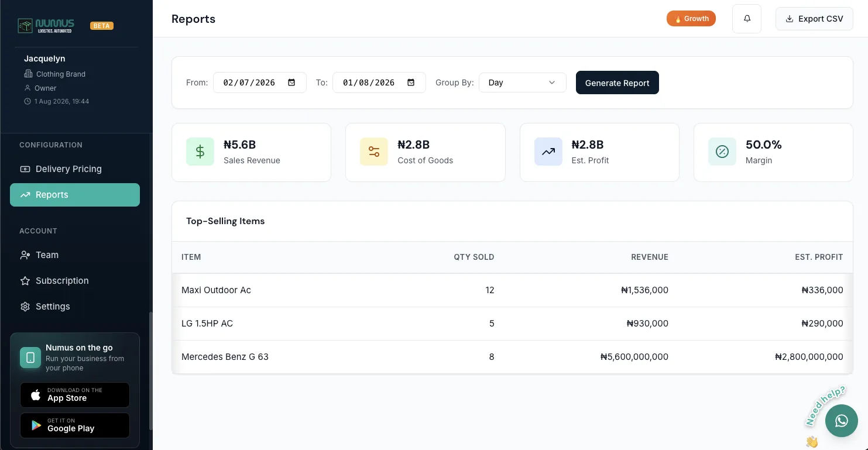Screen dimensions: 868x450
Task: Click Mercedes Benz G 63 item row
Action: (x=512, y=357)
